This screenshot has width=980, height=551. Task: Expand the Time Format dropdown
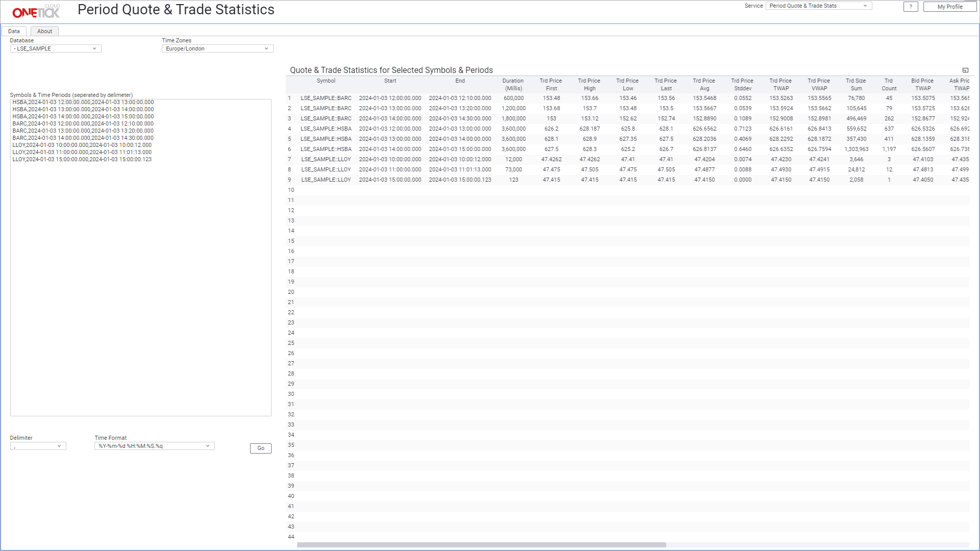pyautogui.click(x=154, y=446)
